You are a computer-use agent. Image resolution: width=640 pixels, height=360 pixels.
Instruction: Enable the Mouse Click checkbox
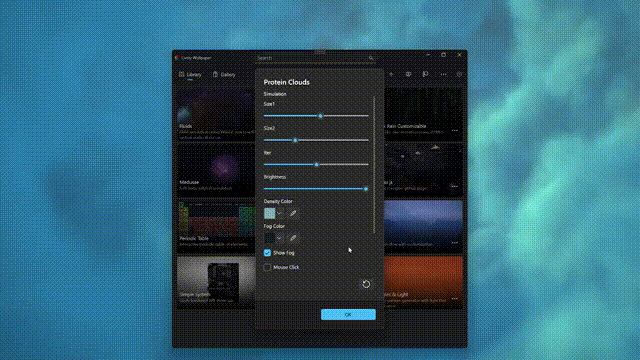[267, 267]
